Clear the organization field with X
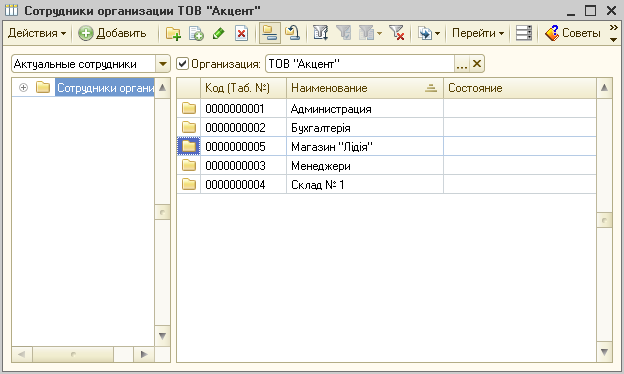 [477, 64]
